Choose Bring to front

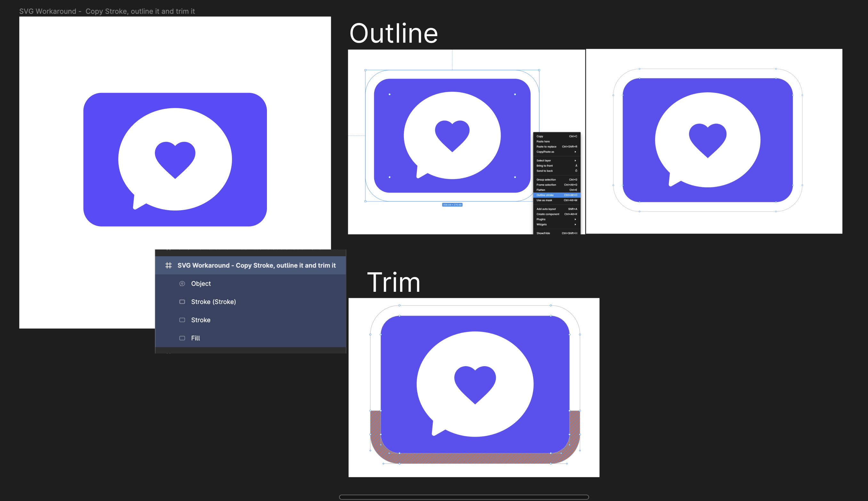[557, 166]
